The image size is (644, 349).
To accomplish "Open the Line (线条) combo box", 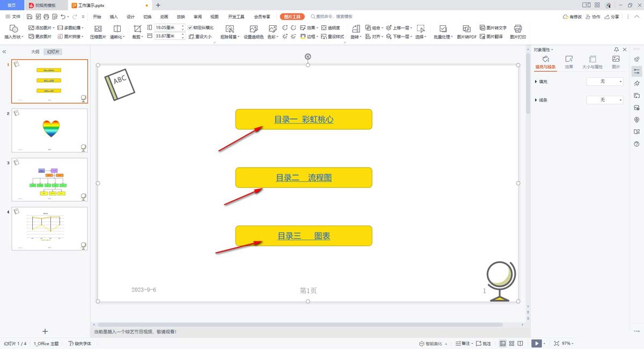I will point(605,100).
